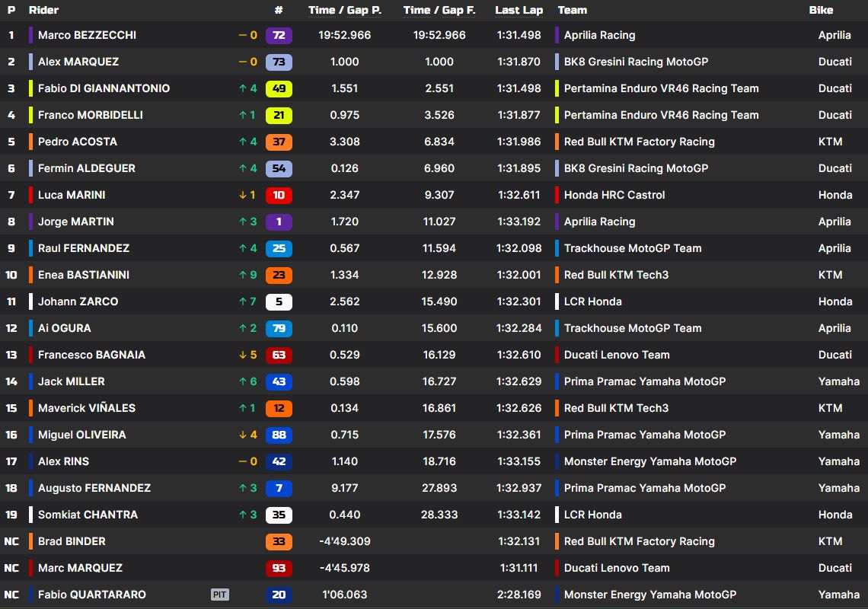
Task: Click the up-9 position arrow for Bastianini
Action: pos(248,275)
